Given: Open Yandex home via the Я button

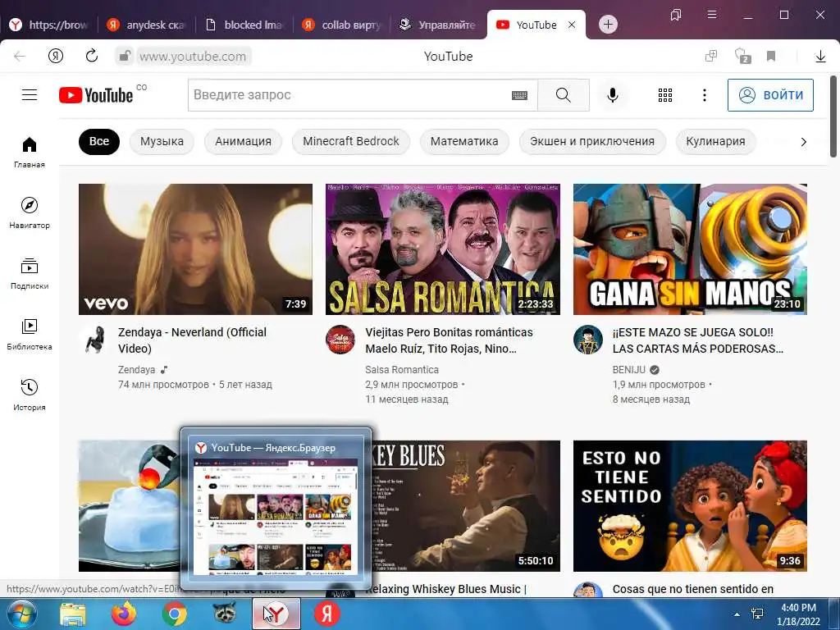Looking at the screenshot, I should coord(56,56).
